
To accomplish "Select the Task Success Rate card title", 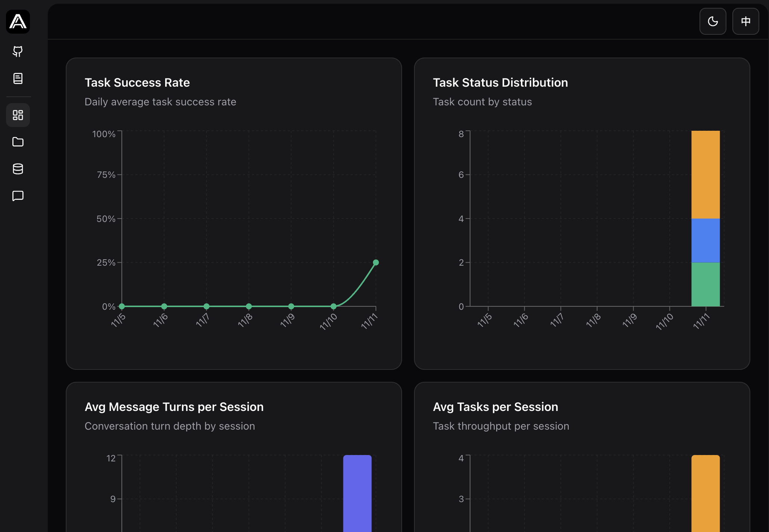I will (137, 83).
